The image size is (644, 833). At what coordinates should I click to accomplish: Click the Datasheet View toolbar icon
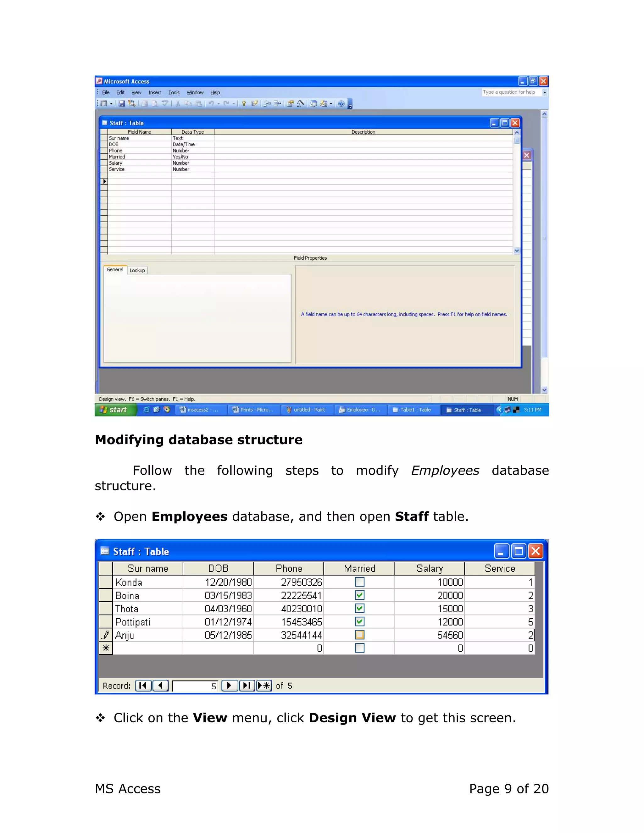tap(104, 104)
